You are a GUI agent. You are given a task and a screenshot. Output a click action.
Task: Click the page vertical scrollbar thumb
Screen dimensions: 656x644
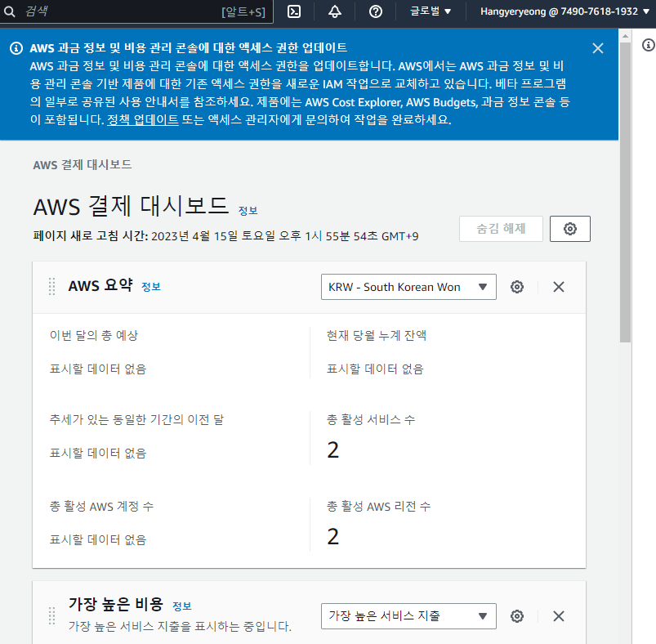(625, 193)
